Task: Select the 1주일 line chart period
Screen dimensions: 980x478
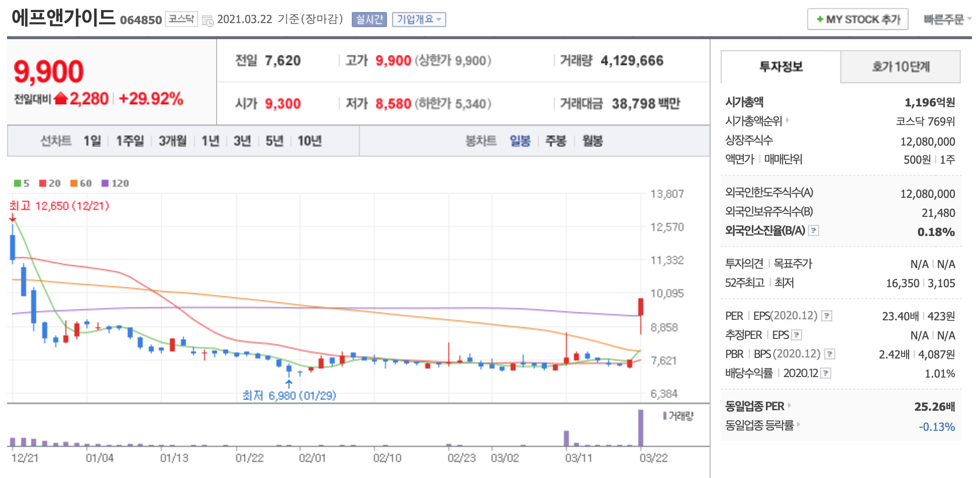Action: pyautogui.click(x=130, y=141)
